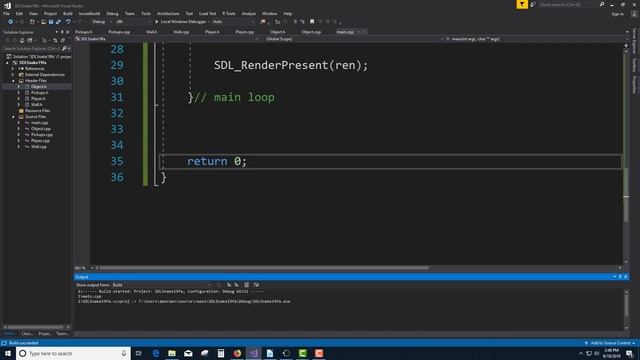This screenshot has width=640, height=360.
Task: Collapse the Source Files folder
Action: (13, 117)
